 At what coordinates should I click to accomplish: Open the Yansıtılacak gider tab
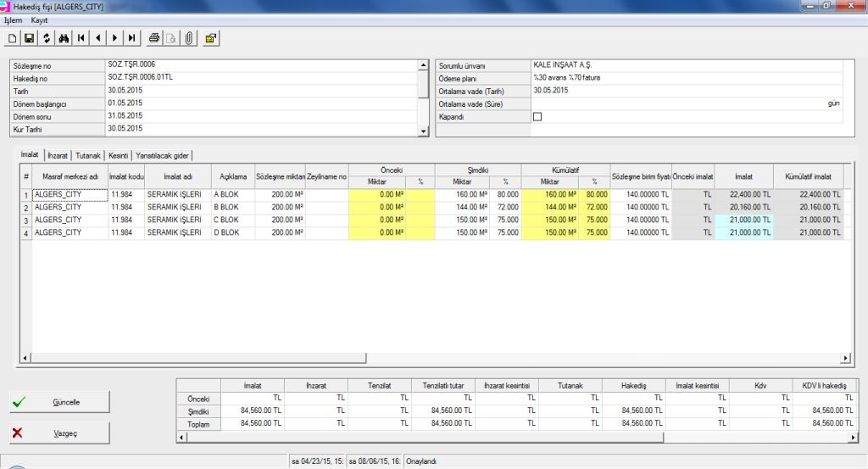coord(164,155)
